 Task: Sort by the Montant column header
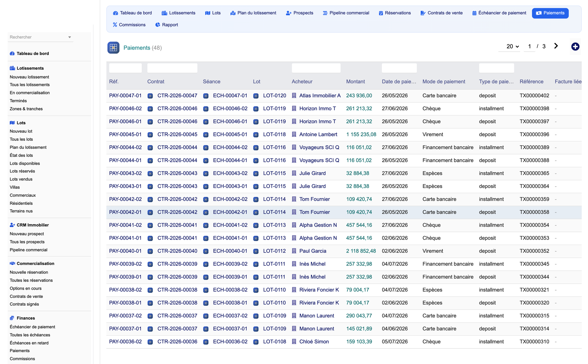coord(355,82)
